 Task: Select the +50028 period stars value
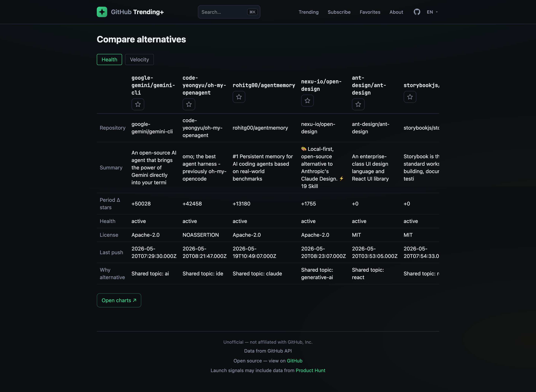141,204
